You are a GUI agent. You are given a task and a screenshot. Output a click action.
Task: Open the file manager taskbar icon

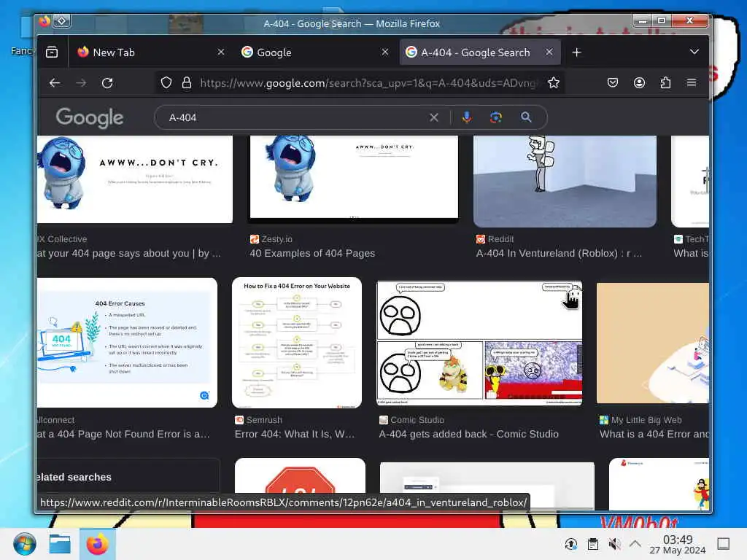click(60, 544)
